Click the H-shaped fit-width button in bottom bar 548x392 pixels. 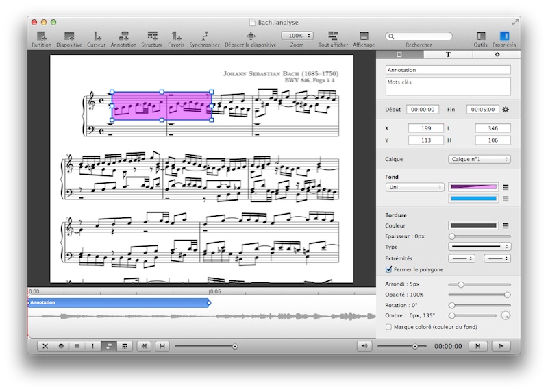pyautogui.click(x=162, y=346)
